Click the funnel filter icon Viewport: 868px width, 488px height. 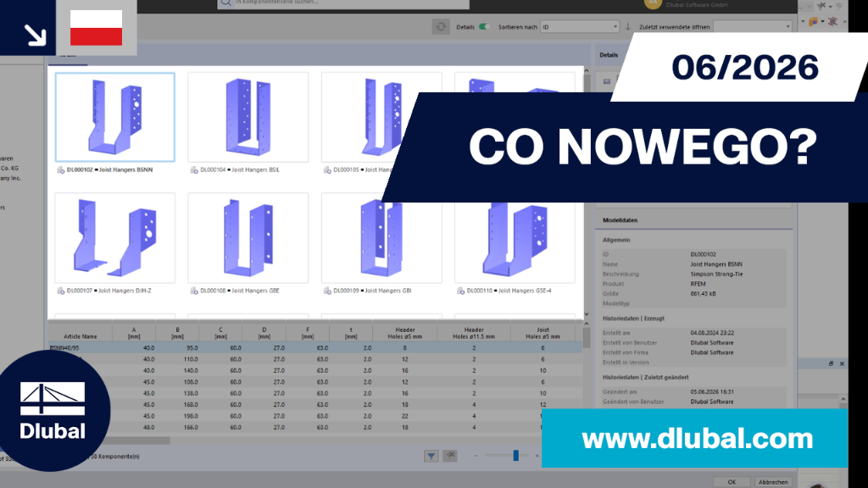tap(431, 456)
